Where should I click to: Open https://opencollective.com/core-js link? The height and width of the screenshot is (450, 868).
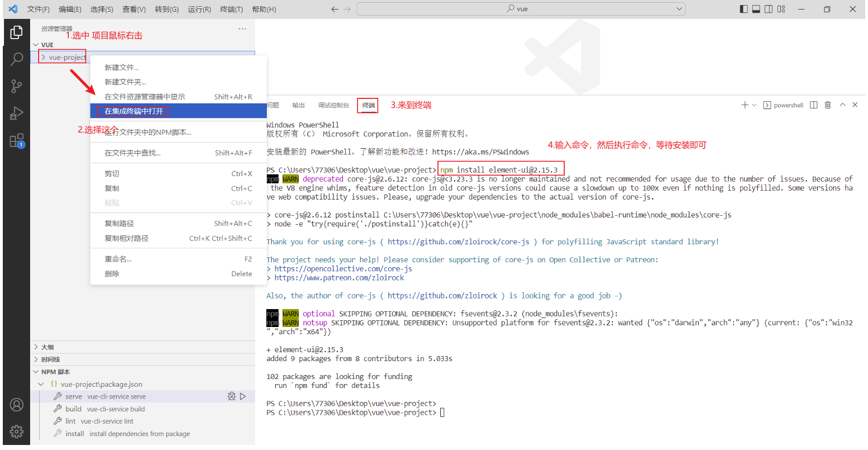[x=343, y=268]
